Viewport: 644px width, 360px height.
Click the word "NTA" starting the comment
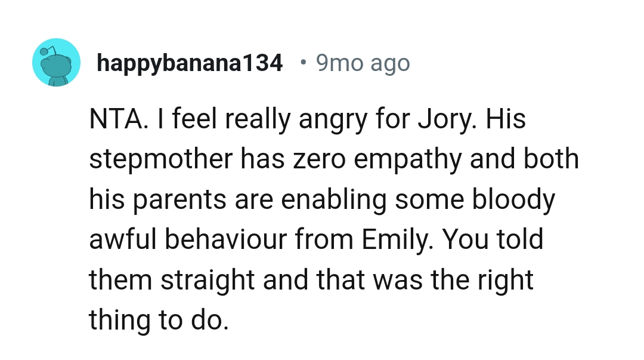point(115,119)
